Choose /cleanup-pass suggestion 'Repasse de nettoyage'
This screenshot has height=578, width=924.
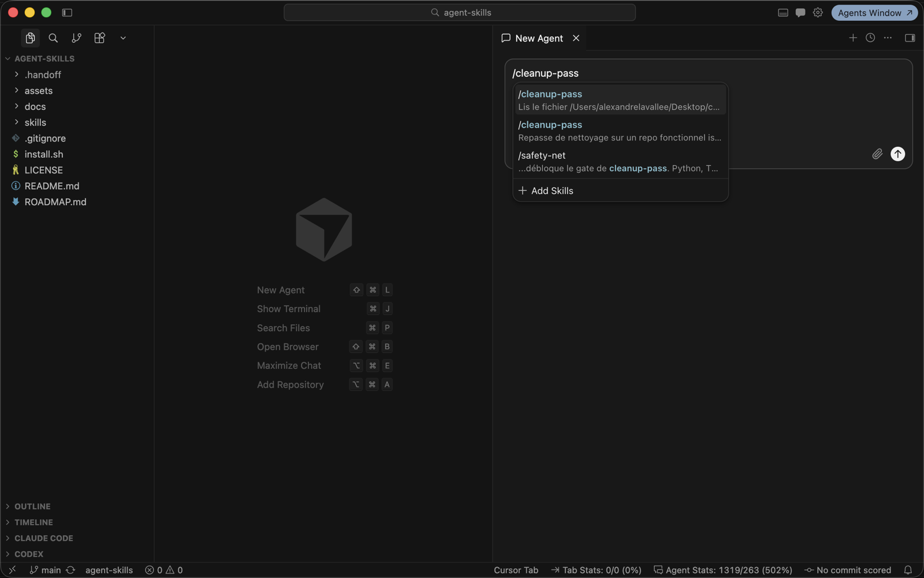point(620,131)
